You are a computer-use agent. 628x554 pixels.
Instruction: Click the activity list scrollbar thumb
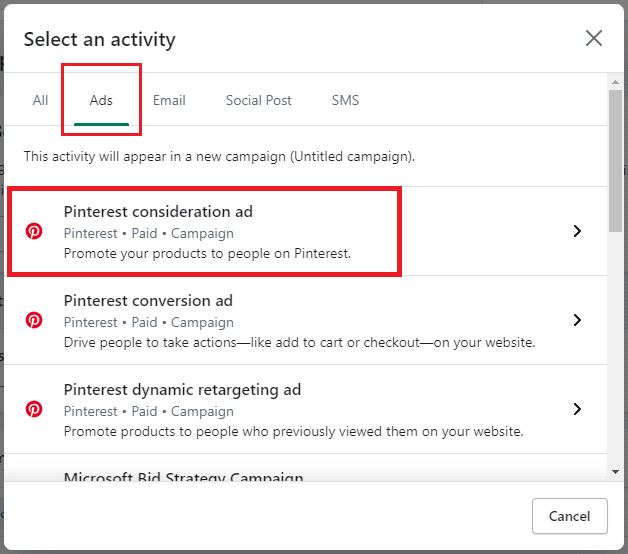(x=615, y=160)
